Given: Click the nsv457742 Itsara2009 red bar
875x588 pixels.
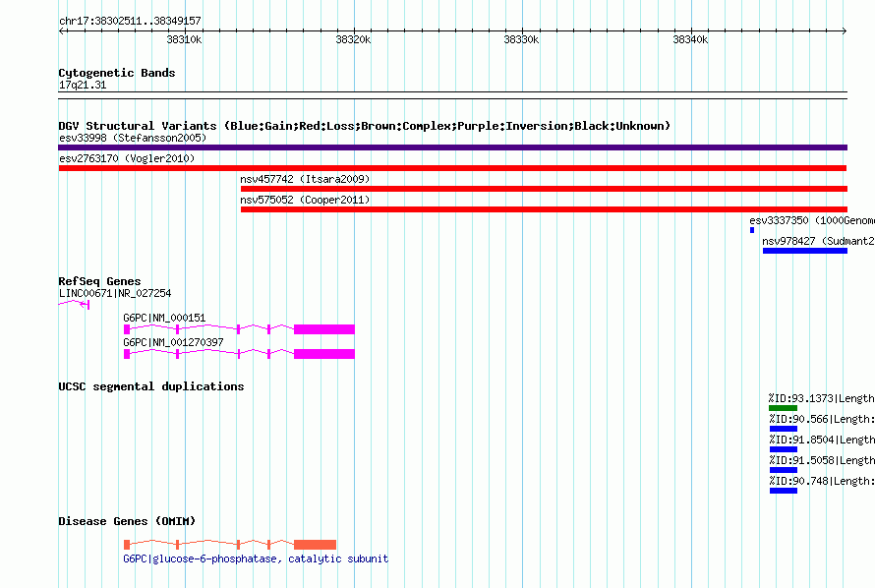Looking at the screenshot, I should 544,189.
